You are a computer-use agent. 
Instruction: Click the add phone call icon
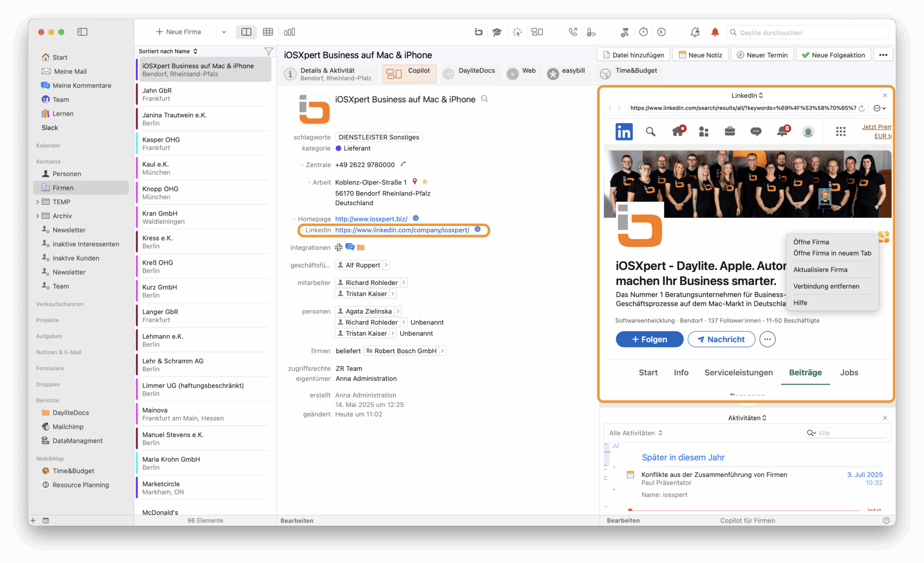pyautogui.click(x=591, y=32)
